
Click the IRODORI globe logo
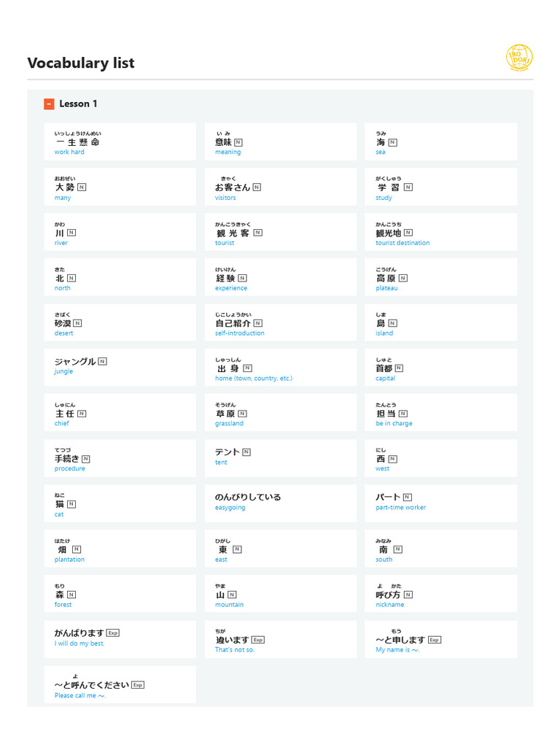point(519,58)
